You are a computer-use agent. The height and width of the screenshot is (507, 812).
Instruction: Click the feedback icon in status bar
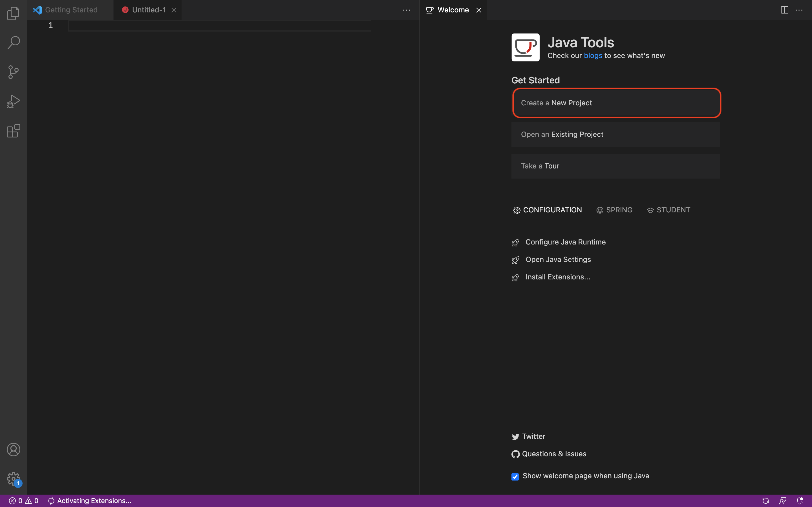click(783, 501)
